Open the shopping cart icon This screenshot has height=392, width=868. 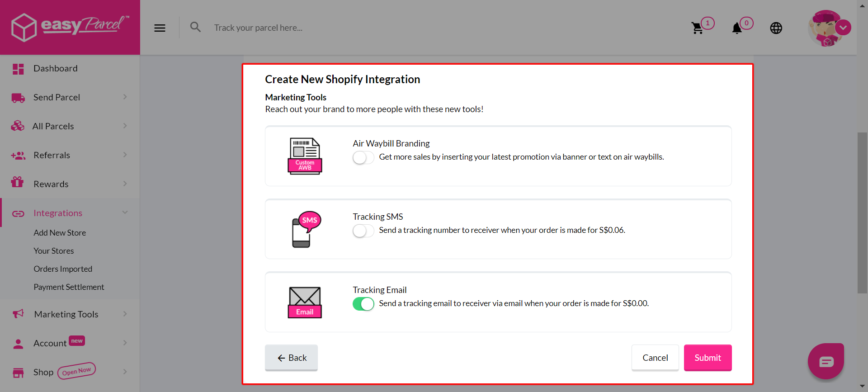coord(697,28)
